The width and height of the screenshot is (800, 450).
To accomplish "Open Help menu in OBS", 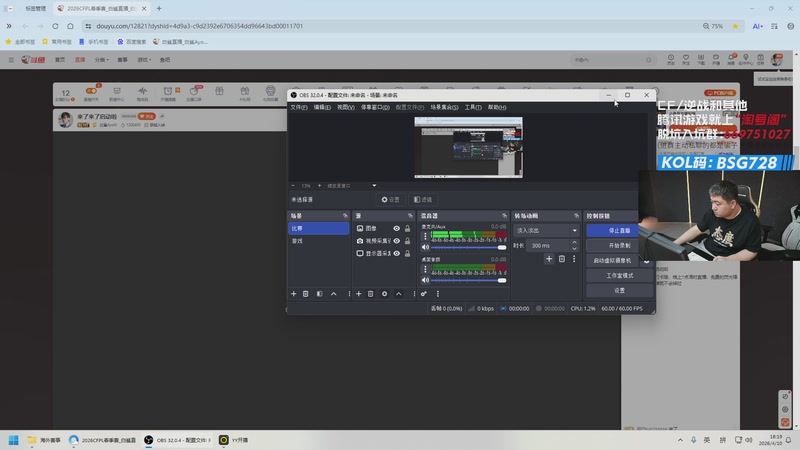I will coord(496,107).
